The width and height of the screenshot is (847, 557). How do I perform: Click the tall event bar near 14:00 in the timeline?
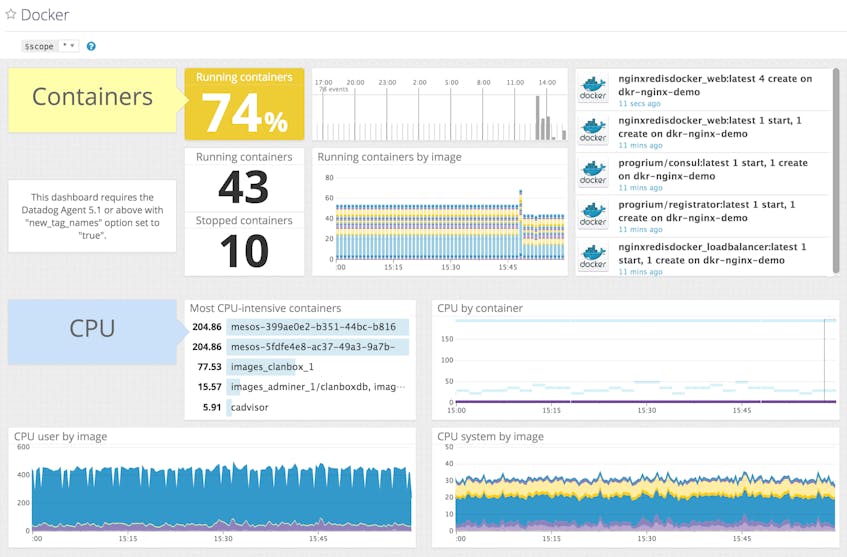(x=537, y=117)
